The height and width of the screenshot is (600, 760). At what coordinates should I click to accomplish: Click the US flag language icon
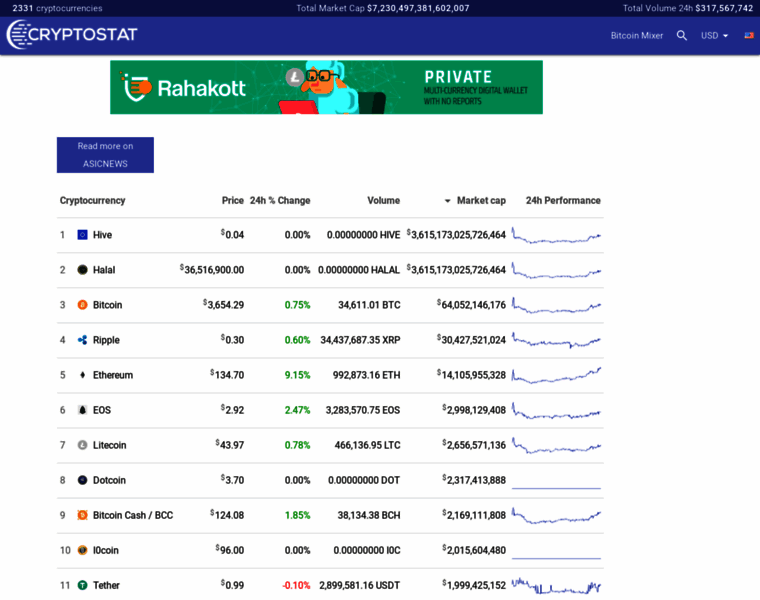[x=749, y=35]
